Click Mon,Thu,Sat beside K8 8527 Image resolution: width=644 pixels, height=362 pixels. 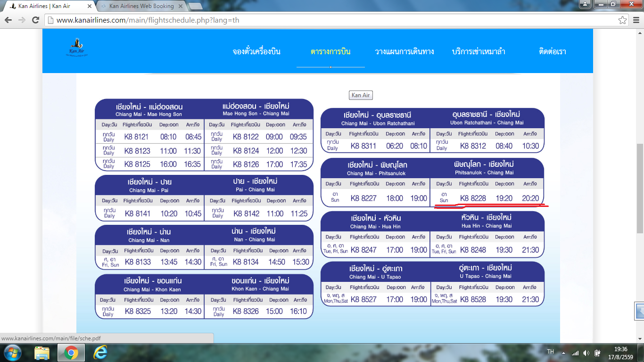[x=336, y=301]
